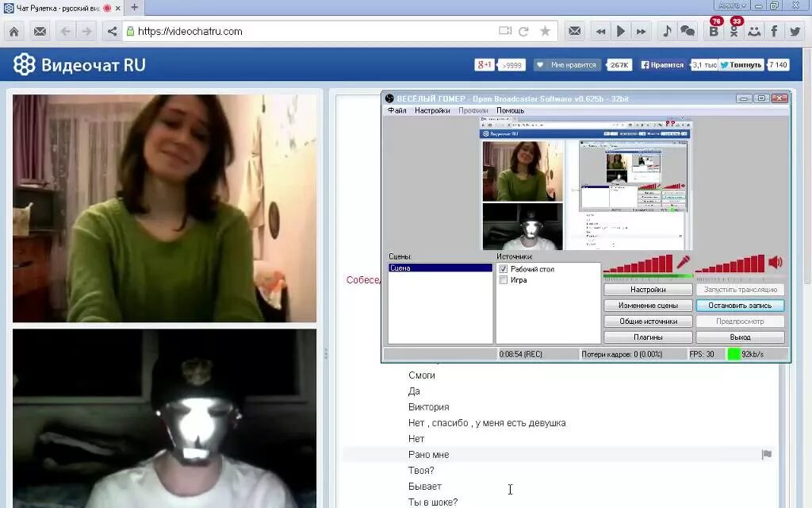Click the fast-forward media button in toolbar

click(x=641, y=32)
